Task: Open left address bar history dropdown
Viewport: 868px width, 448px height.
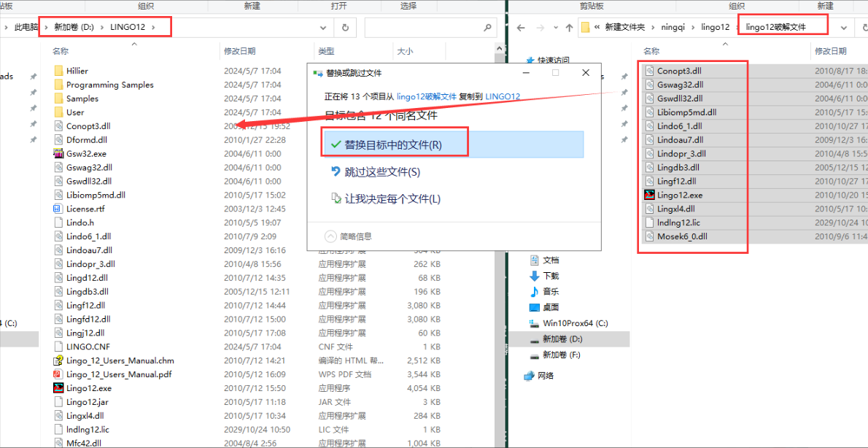Action: coord(324,27)
